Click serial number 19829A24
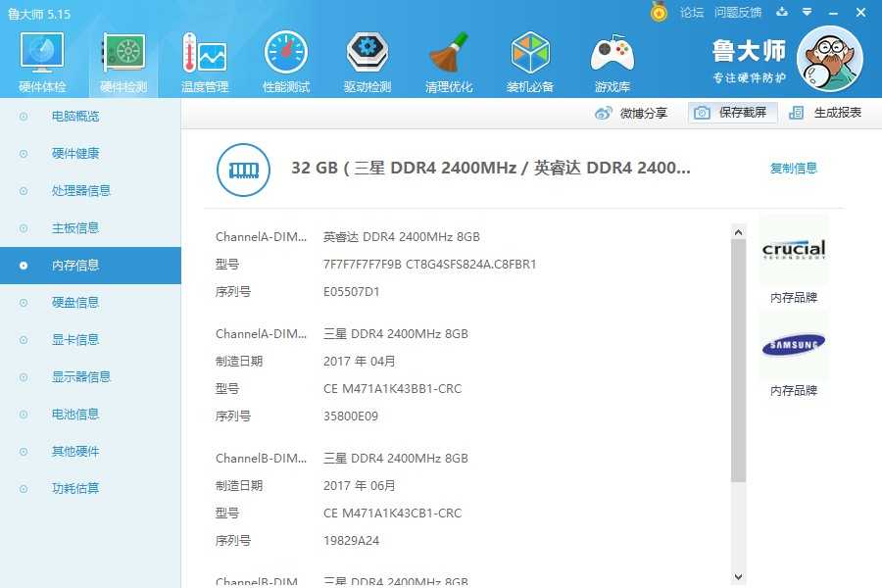Image resolution: width=882 pixels, height=588 pixels. pyautogui.click(x=351, y=541)
